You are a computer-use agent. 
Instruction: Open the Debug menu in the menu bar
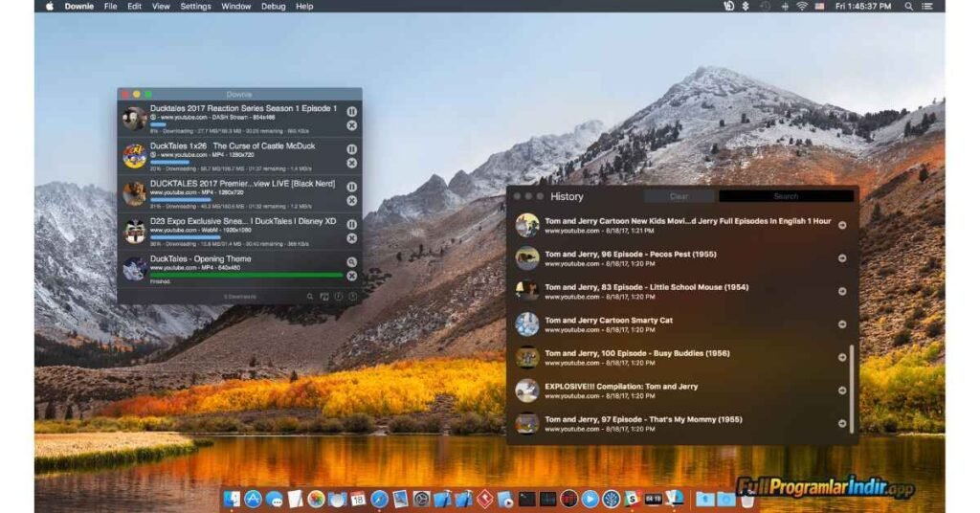pos(273,7)
